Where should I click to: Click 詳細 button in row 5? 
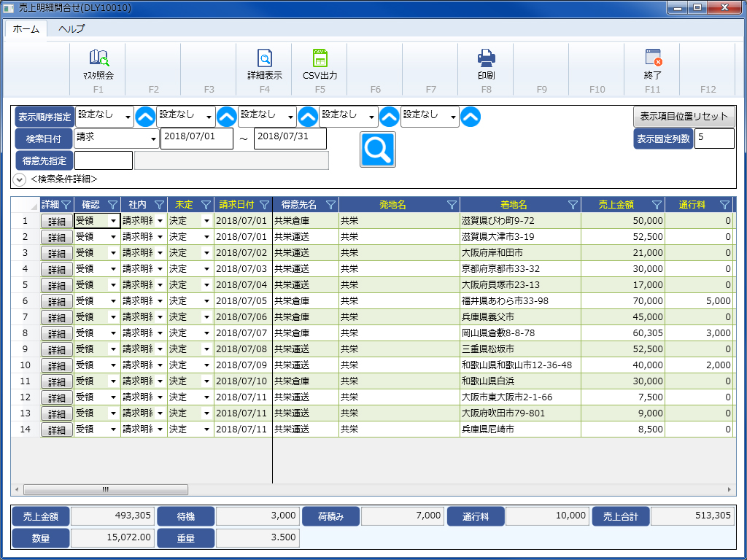coord(57,285)
